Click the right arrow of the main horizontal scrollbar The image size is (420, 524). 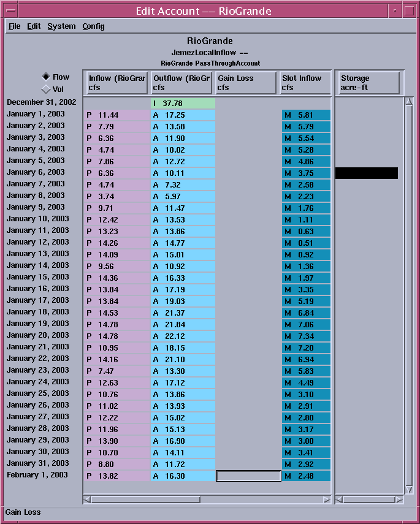[x=327, y=499]
